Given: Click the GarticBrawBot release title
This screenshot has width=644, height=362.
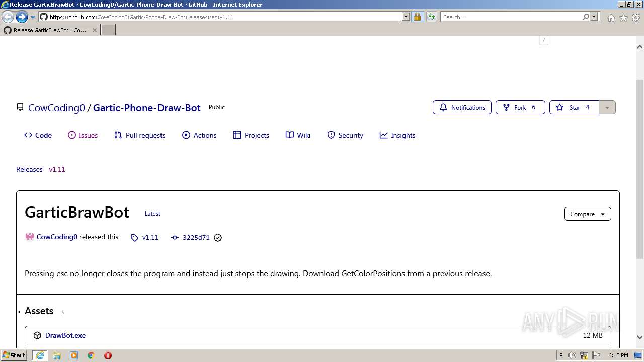Looking at the screenshot, I should 77,213.
